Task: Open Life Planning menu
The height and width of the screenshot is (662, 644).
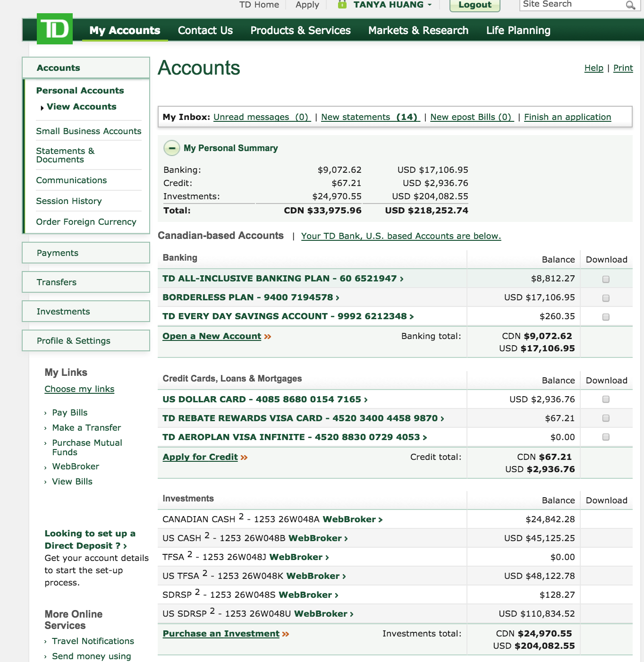Action: (x=518, y=30)
